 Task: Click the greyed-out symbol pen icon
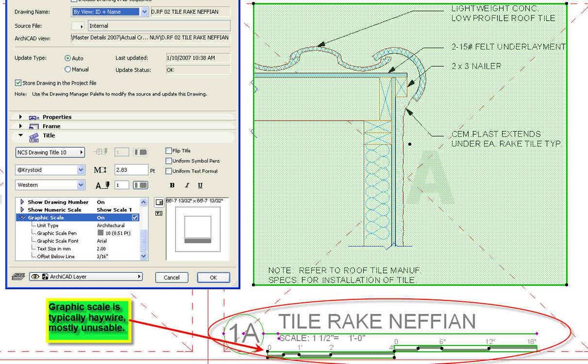click(x=101, y=152)
